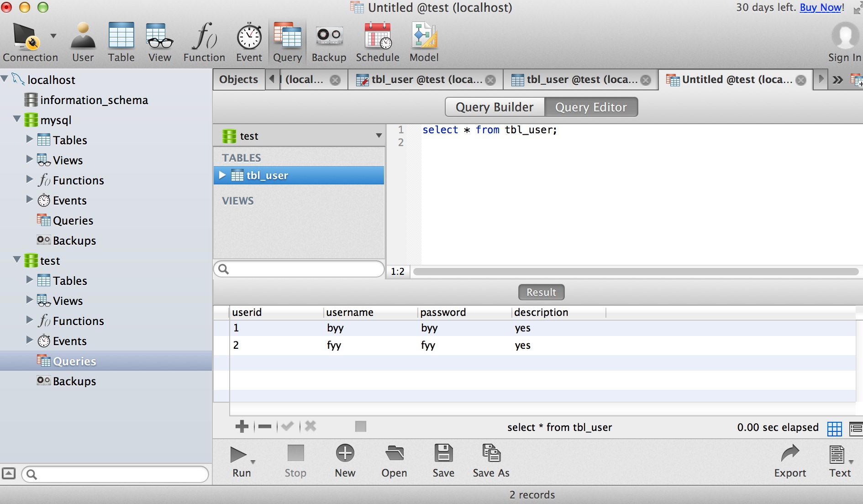The height and width of the screenshot is (504, 863).
Task: Open the Event toolbar icon
Action: coord(249,42)
